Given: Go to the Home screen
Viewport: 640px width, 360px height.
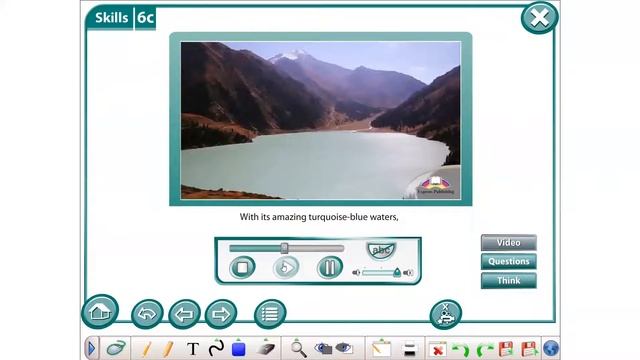Looking at the screenshot, I should point(100,311).
